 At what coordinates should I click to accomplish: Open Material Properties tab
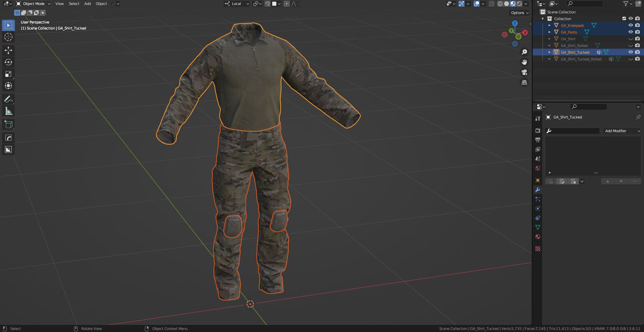pyautogui.click(x=537, y=236)
